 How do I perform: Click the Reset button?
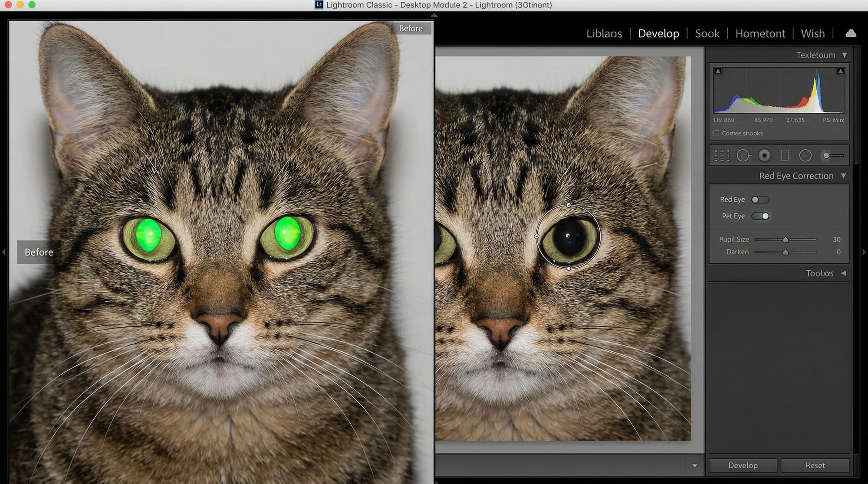[815, 465]
